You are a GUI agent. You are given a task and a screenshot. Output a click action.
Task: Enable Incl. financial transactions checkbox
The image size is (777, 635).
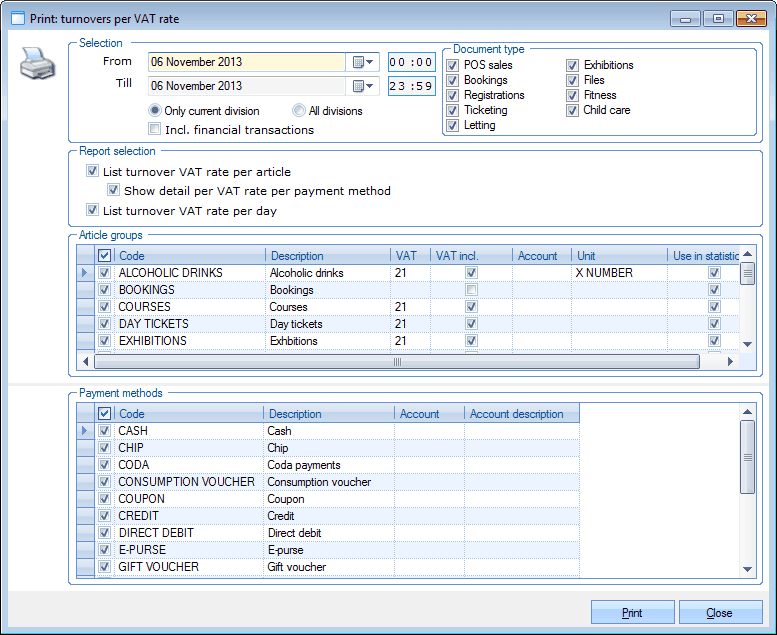(154, 129)
